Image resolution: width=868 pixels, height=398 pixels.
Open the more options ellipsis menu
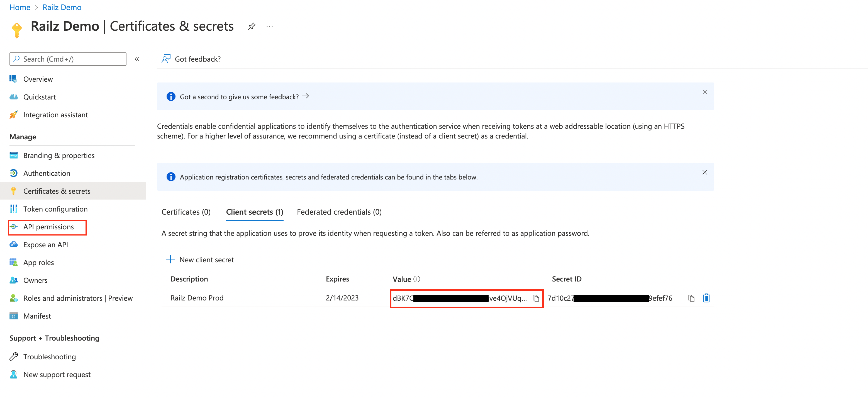(x=270, y=26)
